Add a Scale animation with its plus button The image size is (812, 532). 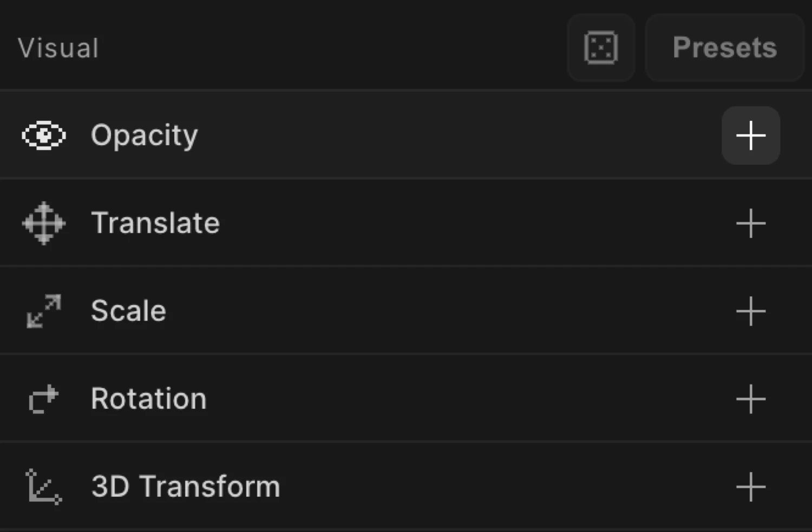pyautogui.click(x=751, y=310)
